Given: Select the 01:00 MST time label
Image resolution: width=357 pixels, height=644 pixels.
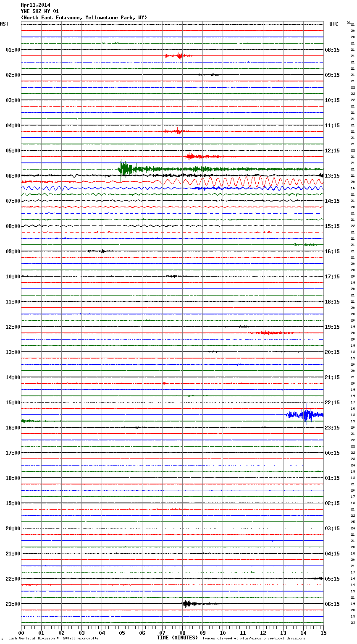Looking at the screenshot, I should point(13,50).
